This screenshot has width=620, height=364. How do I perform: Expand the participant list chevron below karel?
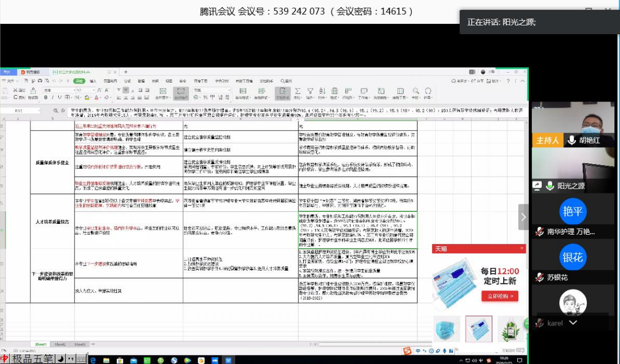(x=573, y=323)
